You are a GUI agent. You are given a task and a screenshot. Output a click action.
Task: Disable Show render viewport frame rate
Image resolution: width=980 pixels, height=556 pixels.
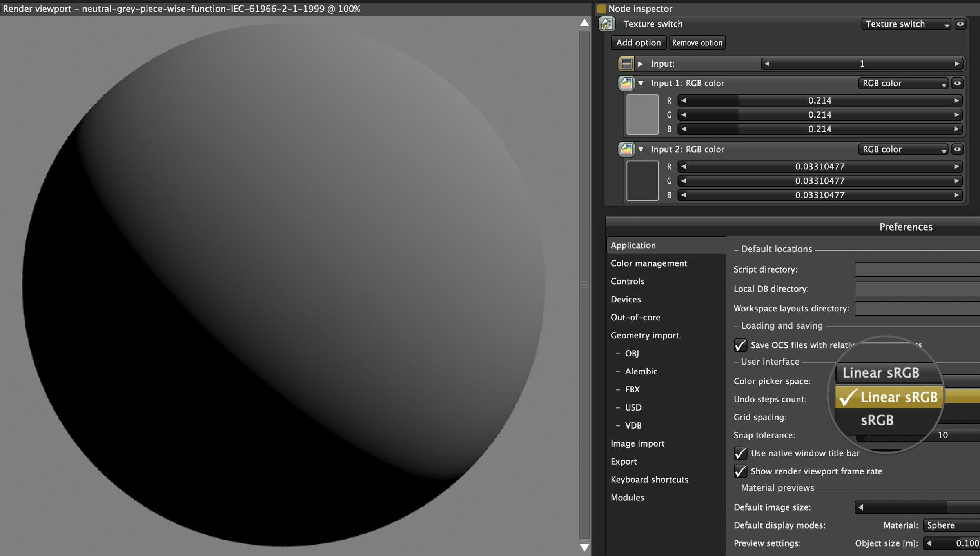[x=740, y=471]
